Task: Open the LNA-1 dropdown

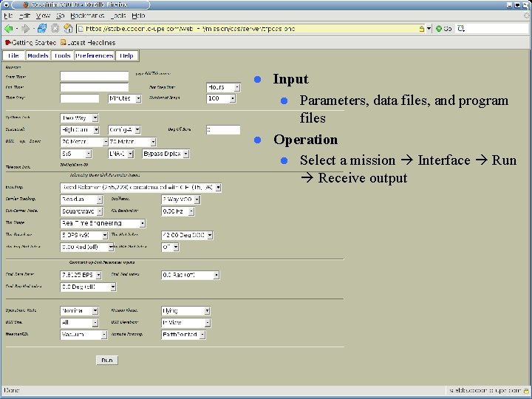Action: [120, 154]
